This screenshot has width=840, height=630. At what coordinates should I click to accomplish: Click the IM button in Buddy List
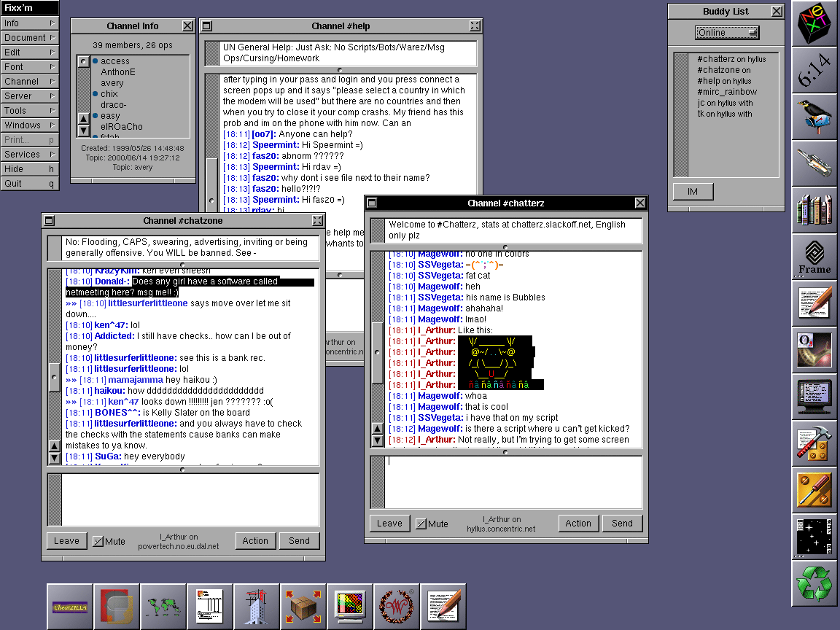click(x=693, y=191)
